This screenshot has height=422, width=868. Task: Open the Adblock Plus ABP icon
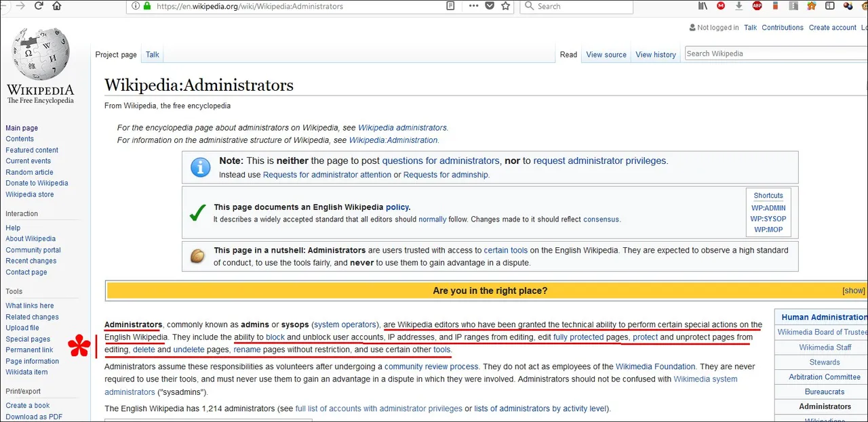pyautogui.click(x=757, y=6)
